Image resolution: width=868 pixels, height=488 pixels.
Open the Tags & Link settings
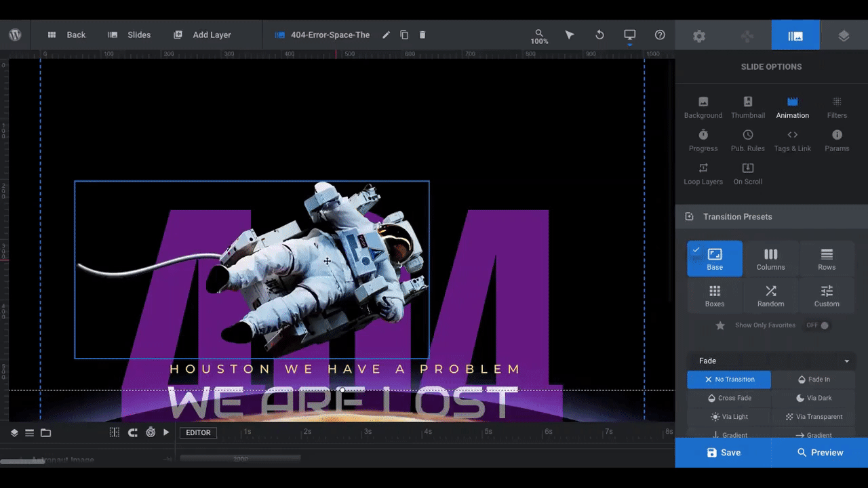pyautogui.click(x=793, y=141)
